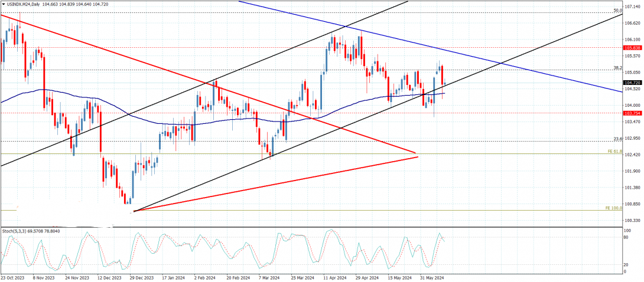Click the 101.900 price axis label
Image resolution: width=644 pixels, height=282 pixels.
click(633, 171)
